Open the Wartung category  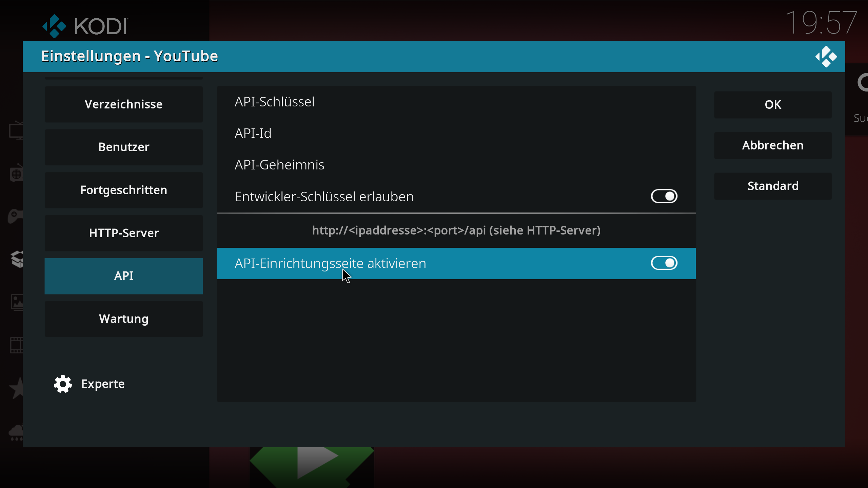(x=124, y=319)
